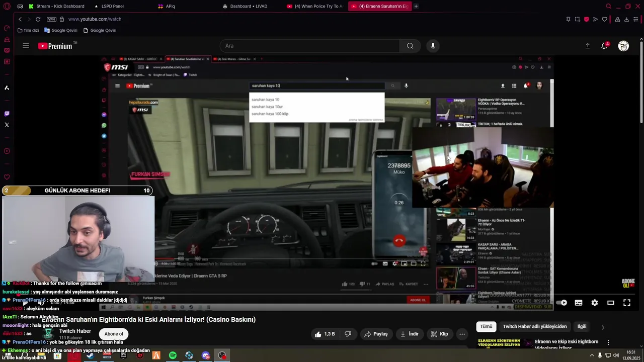Open browser downloads icon
The width and height of the screenshot is (644, 362).
[x=626, y=19]
